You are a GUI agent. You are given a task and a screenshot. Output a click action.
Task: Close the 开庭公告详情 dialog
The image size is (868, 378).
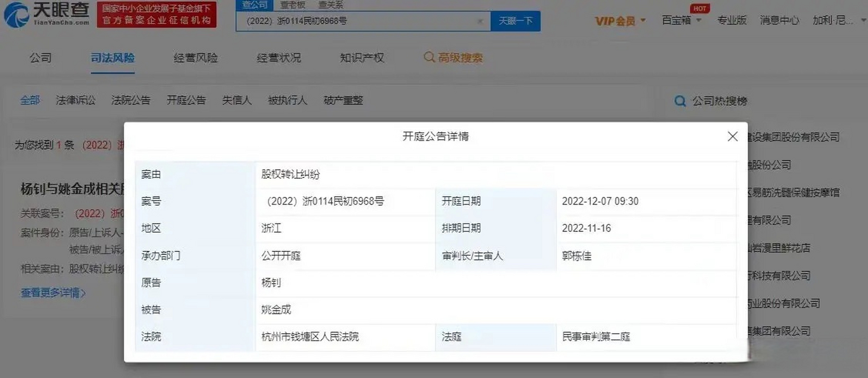[733, 136]
